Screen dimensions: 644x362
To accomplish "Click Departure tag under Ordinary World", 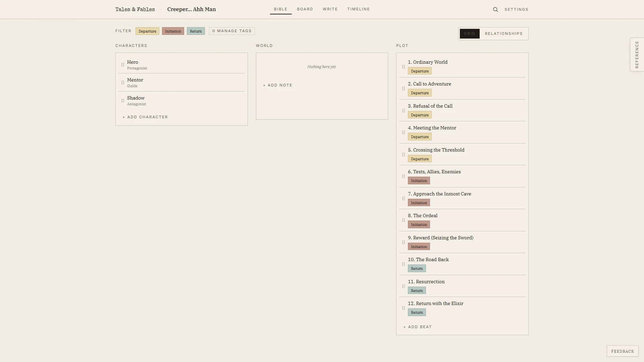I will click(x=420, y=71).
